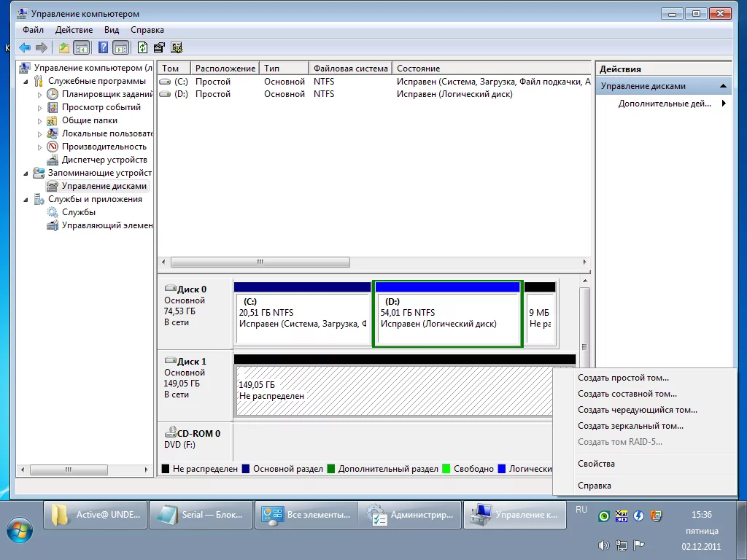This screenshot has height=560, width=747.
Task: Collapse the Служебные программы node
Action: pyautogui.click(x=27, y=82)
